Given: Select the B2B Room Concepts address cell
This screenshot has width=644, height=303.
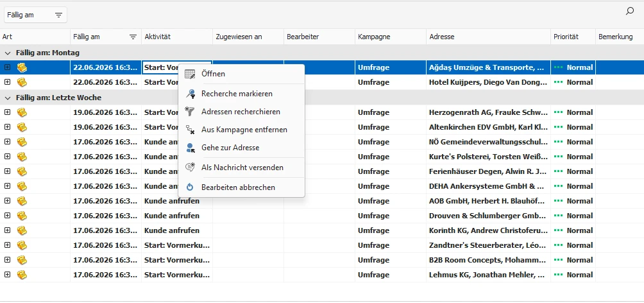Looking at the screenshot, I should [488, 260].
